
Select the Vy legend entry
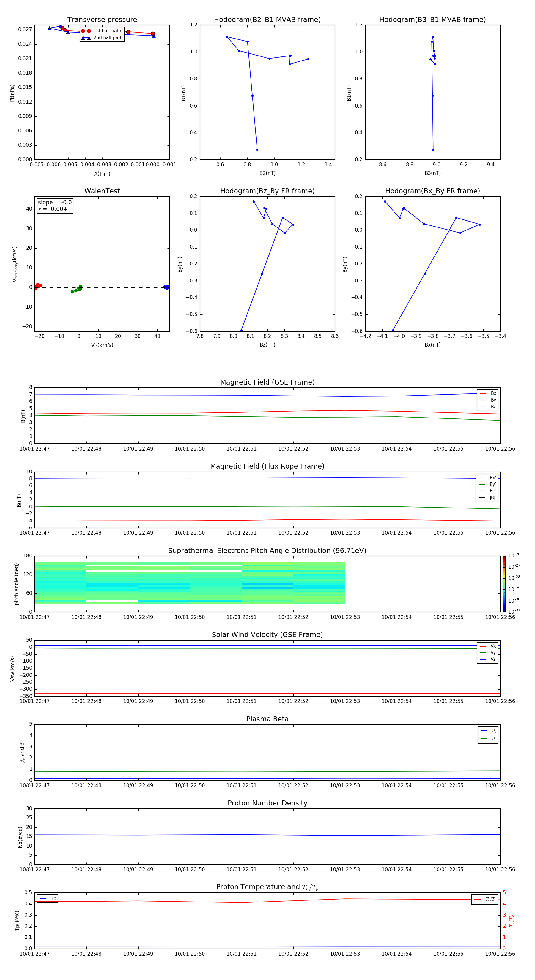(488, 653)
